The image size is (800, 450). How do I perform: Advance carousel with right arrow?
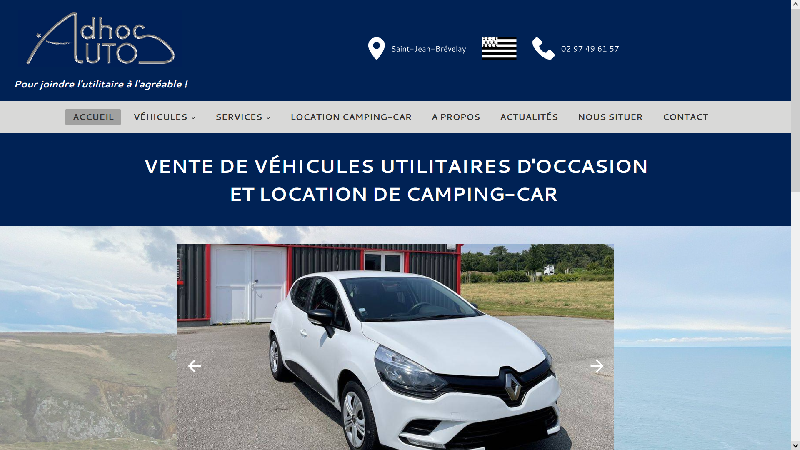596,366
